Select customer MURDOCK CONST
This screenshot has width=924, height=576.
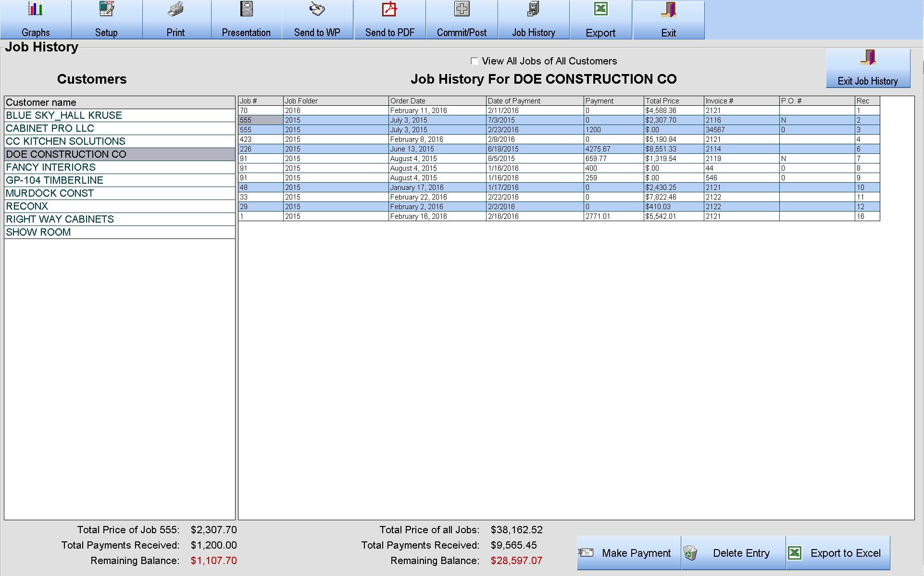(x=120, y=193)
